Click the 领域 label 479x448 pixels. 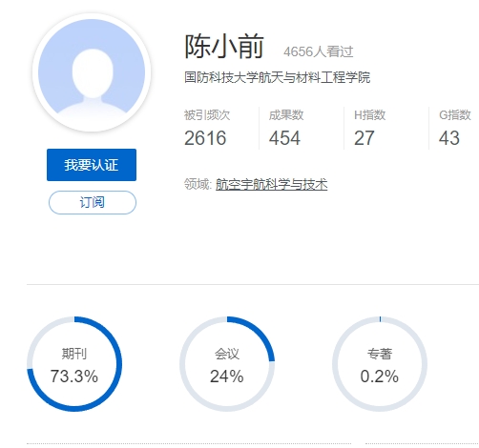point(198,184)
